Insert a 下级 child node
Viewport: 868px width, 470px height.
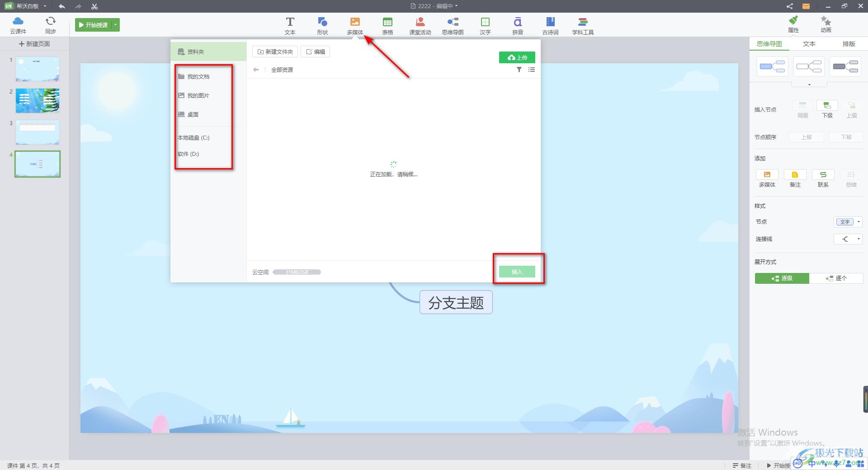tap(827, 109)
